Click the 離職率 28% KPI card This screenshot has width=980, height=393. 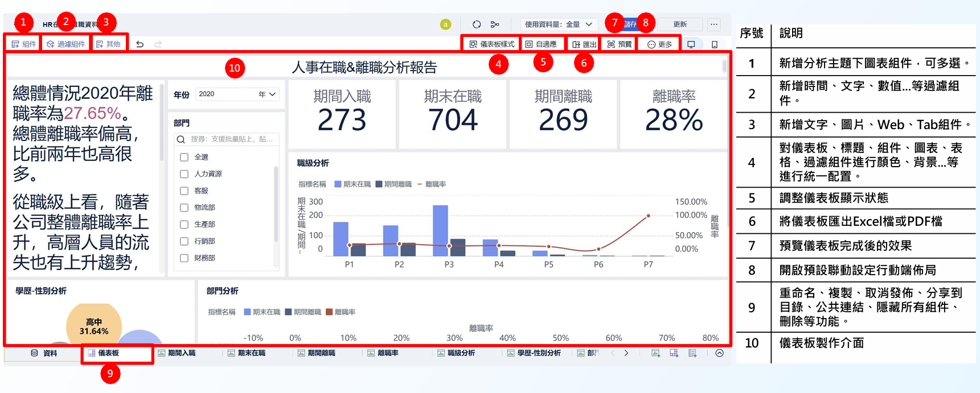tap(674, 114)
